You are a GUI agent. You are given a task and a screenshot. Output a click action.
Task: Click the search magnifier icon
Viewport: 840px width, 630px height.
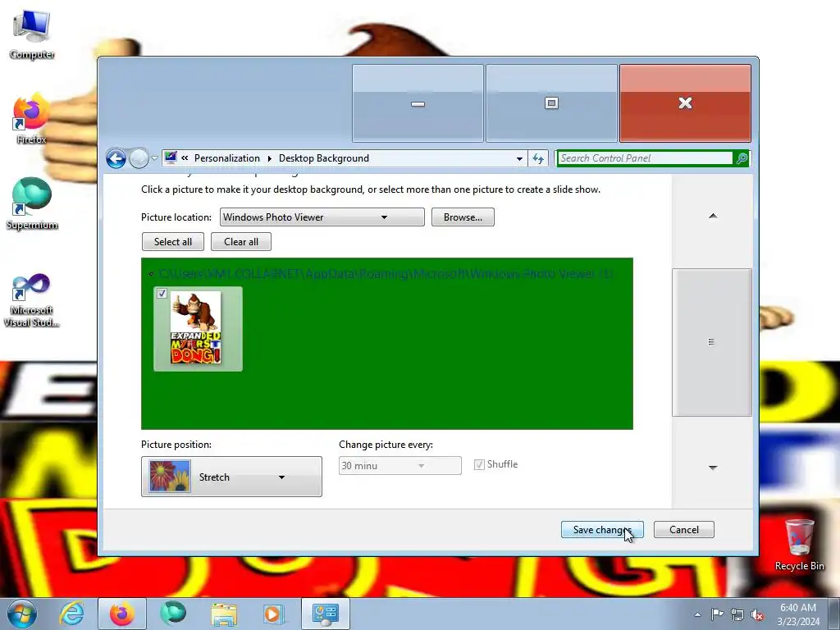point(742,158)
